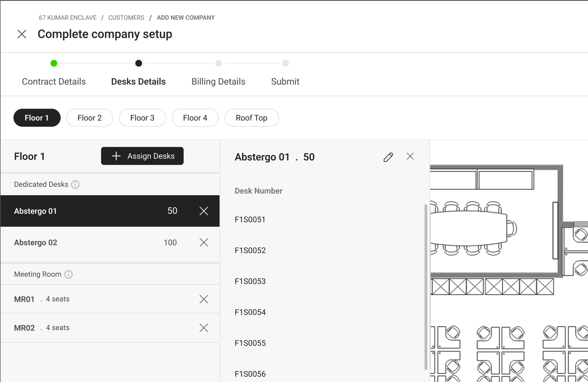Click the conference table on the floor plan
This screenshot has height=382, width=588.
[x=468, y=229]
